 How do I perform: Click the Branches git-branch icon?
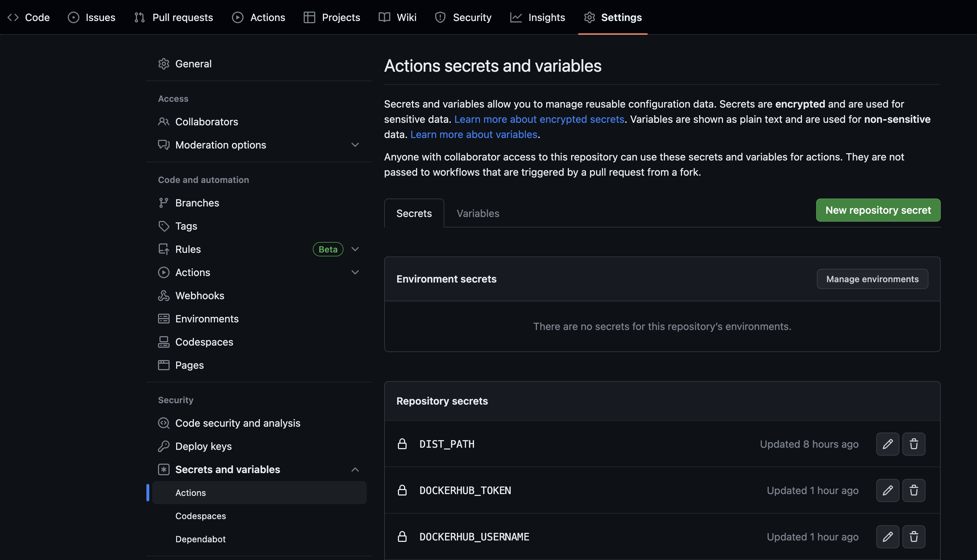click(163, 203)
